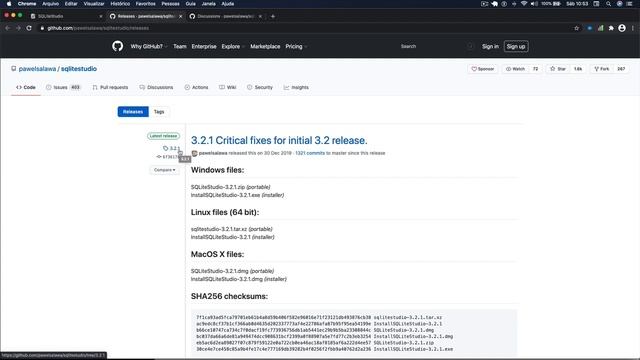Open sqlitestudio repository link
The image size is (640, 360).
coord(79,69)
